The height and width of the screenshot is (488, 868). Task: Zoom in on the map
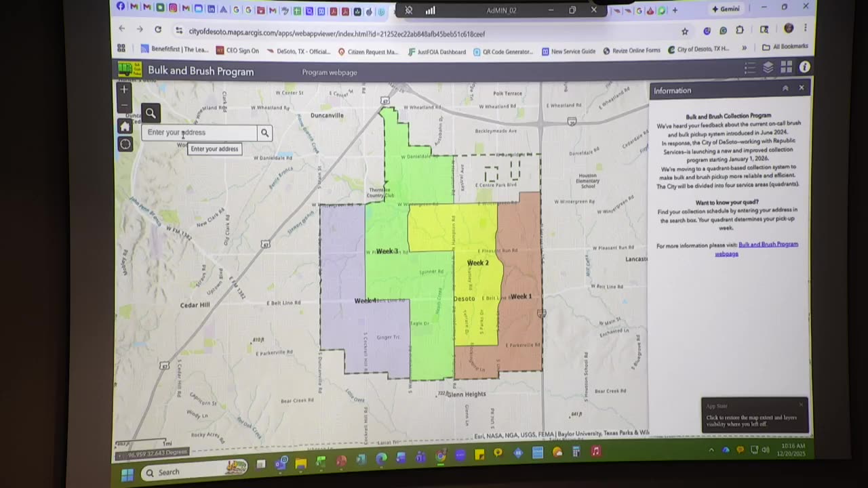(x=124, y=89)
